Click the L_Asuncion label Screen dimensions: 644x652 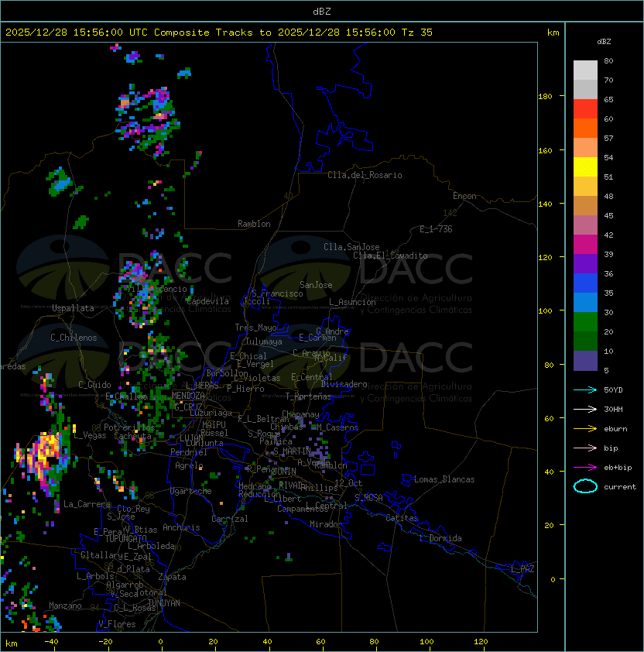(352, 302)
